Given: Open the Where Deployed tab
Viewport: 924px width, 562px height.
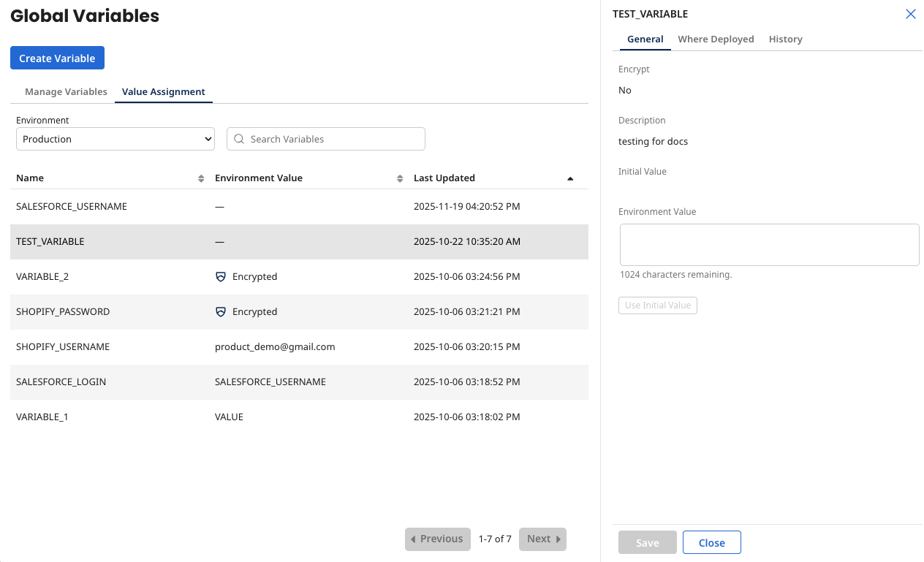Looking at the screenshot, I should pyautogui.click(x=716, y=39).
